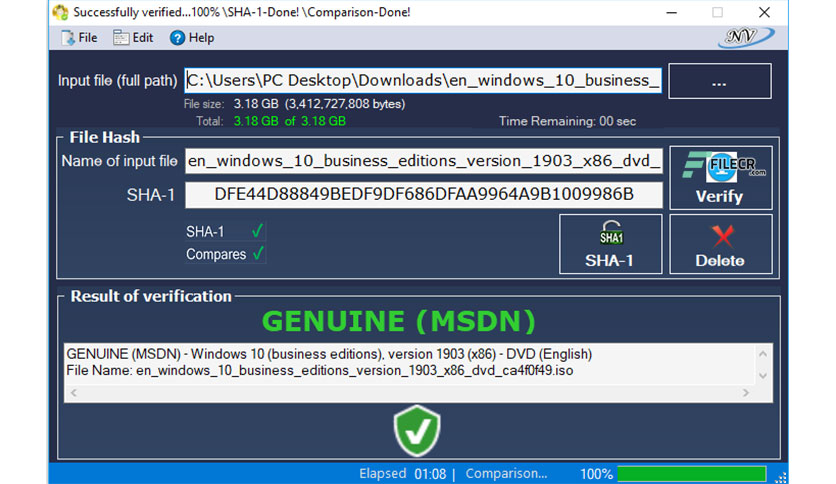Click the Compares green checkmark indicator
836x484 pixels.
(258, 253)
